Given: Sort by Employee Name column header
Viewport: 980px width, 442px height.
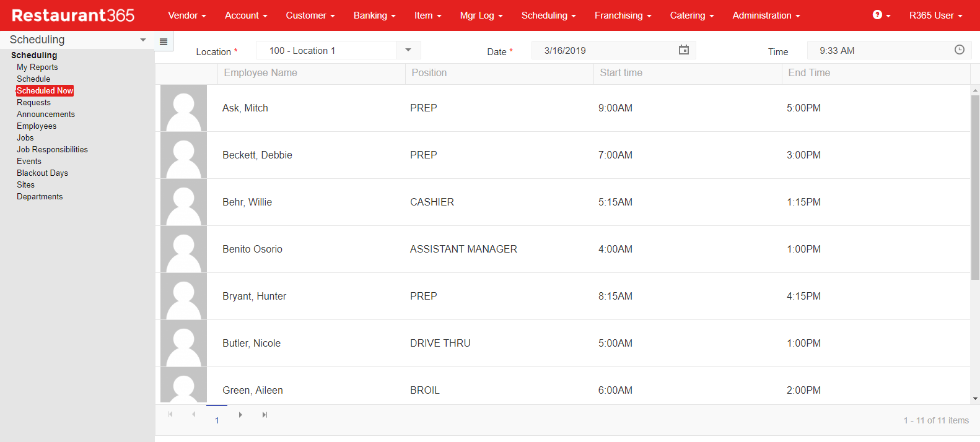Looking at the screenshot, I should point(311,73).
